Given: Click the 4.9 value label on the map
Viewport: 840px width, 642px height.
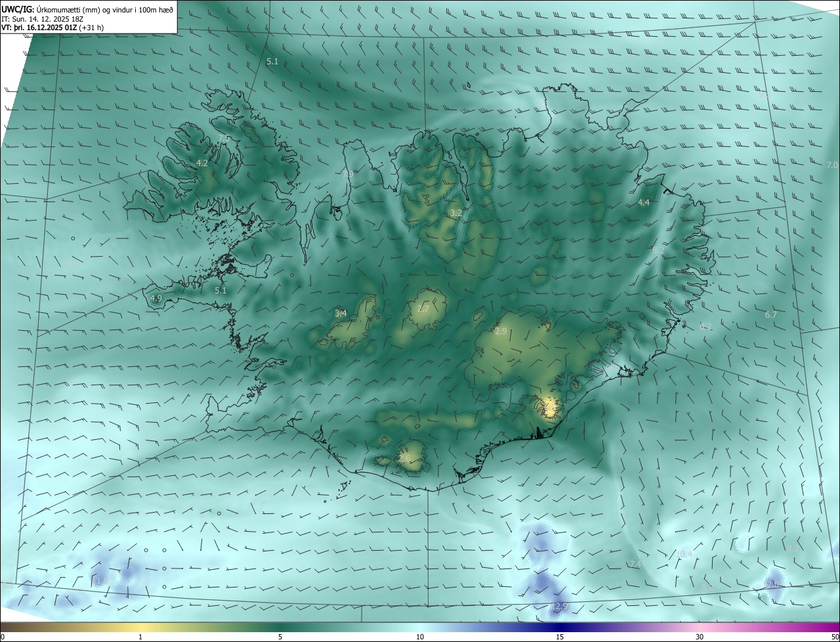Looking at the screenshot, I should point(156,298).
